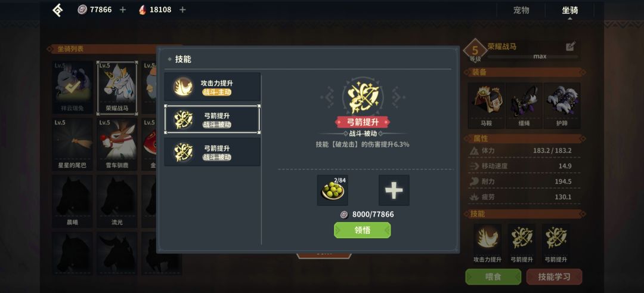The image size is (644, 293).
Task: Add silver coins with the plus icon
Action: [x=122, y=10]
